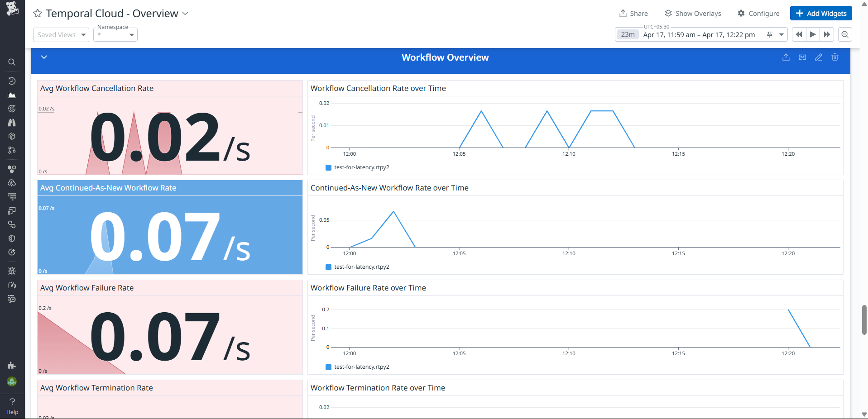This screenshot has width=868, height=419.
Task: Click the cloud cost icon in the sidebar
Action: 12,183
